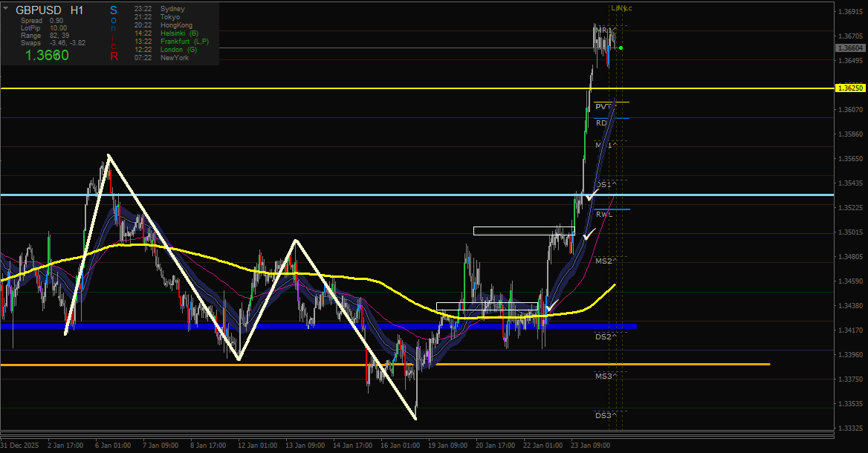Click the yellow 1.36250 price tag

tap(850, 88)
